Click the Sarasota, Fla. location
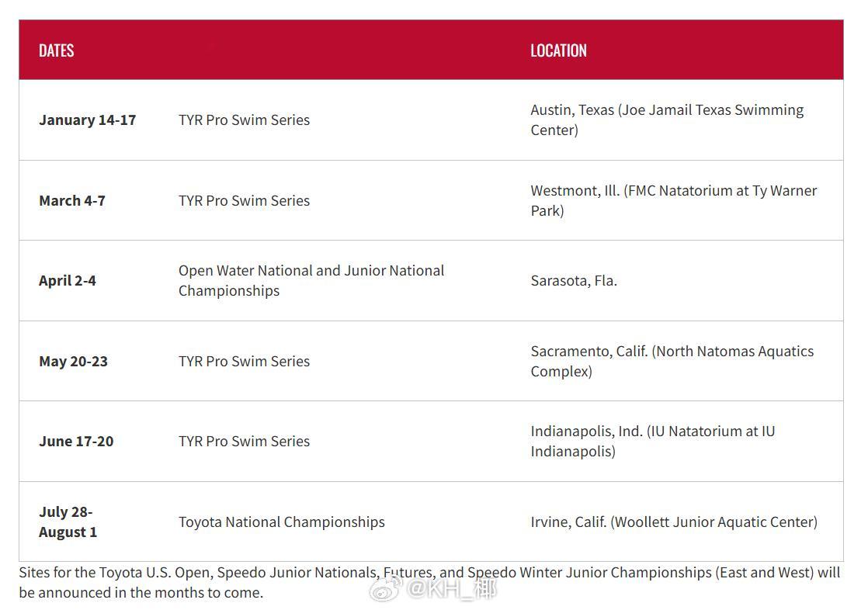Screen dimensions: 868x610 click(x=574, y=281)
